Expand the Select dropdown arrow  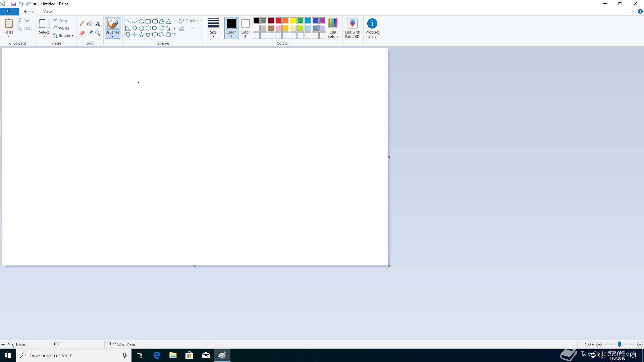(44, 36)
